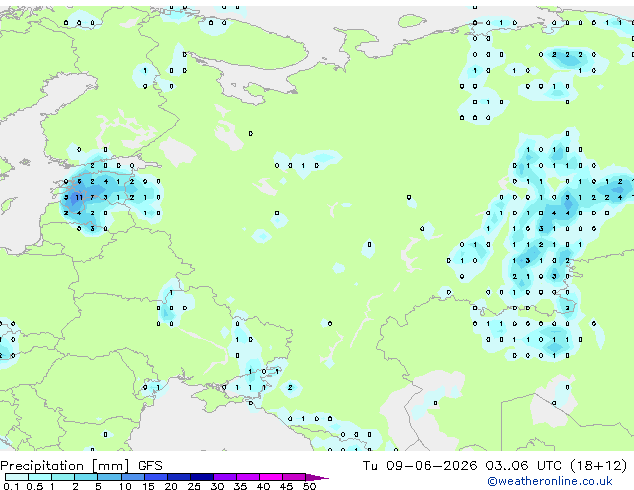Click the 0.1–0.5 mm lightest legend swatch
Viewport: 634px width, 490px height.
(x=17, y=477)
